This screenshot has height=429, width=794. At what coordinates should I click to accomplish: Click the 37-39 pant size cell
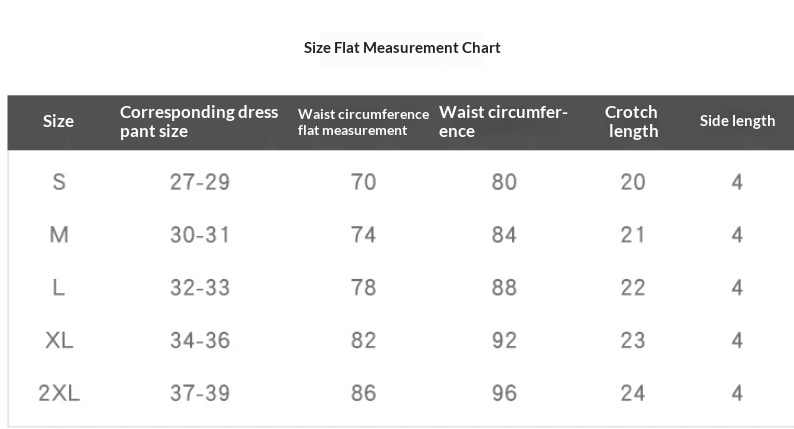tap(200, 393)
